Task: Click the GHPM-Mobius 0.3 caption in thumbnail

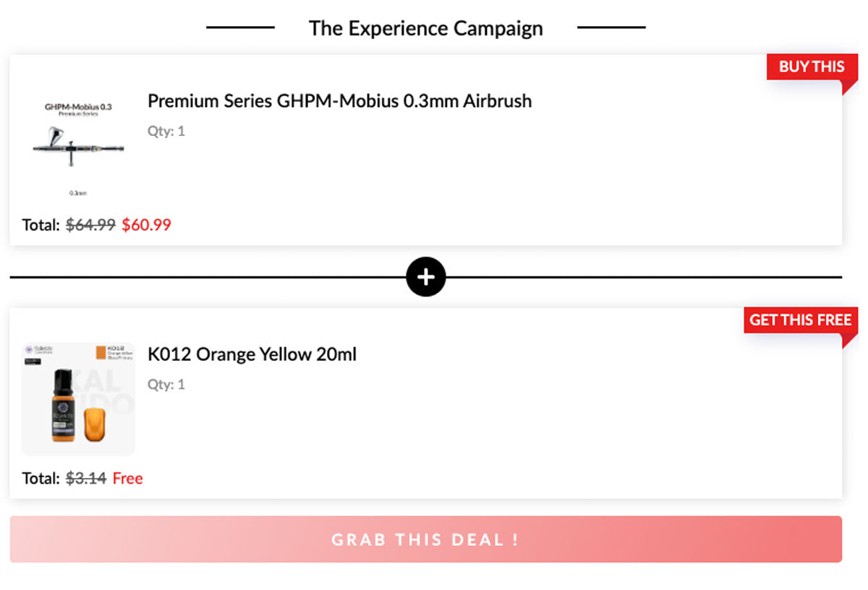Action: (78, 107)
